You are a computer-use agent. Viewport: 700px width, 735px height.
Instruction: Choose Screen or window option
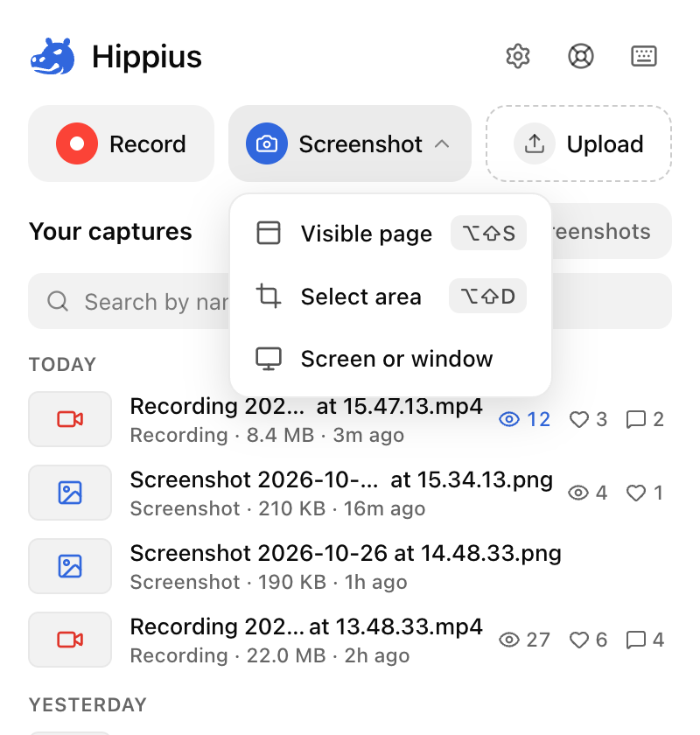tap(390, 359)
